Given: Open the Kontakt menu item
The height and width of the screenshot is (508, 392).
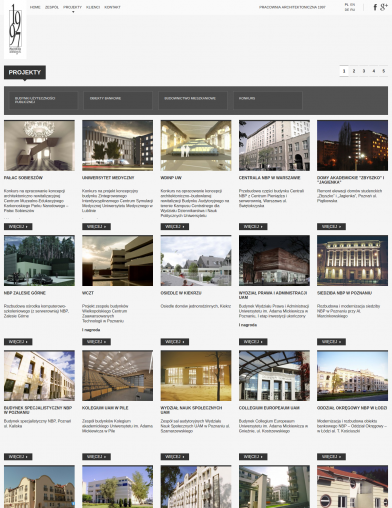Looking at the screenshot, I should click(x=112, y=7).
